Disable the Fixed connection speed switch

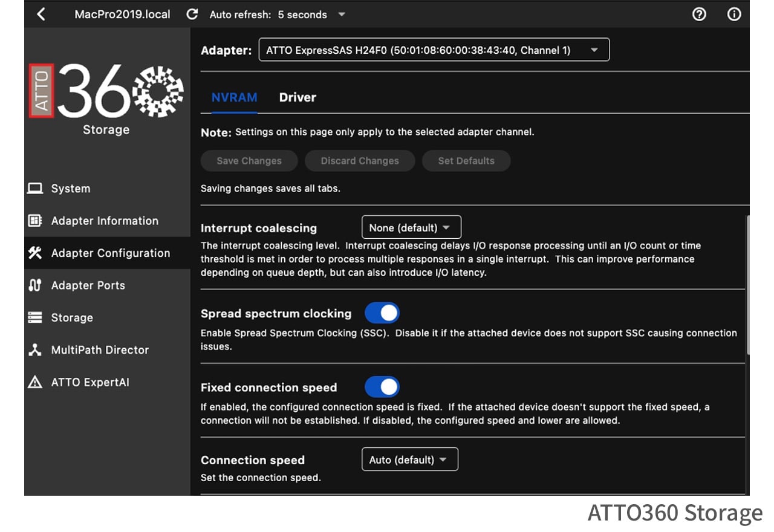click(382, 387)
